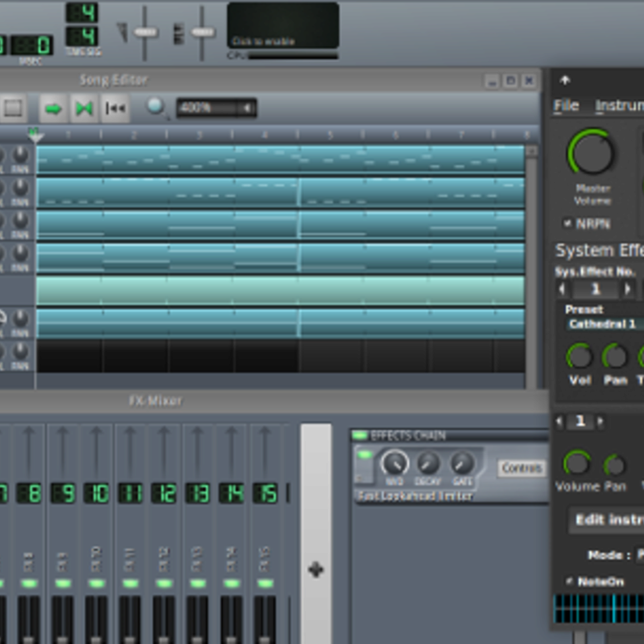Click the Edit instrument button
Screen dimensions: 644x644
[x=608, y=520]
